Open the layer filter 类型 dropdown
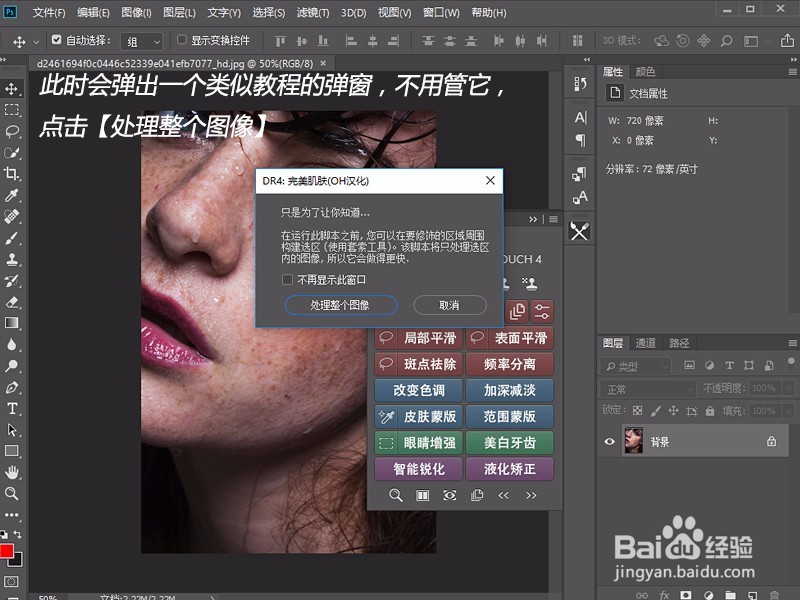800x600 pixels. pos(635,366)
